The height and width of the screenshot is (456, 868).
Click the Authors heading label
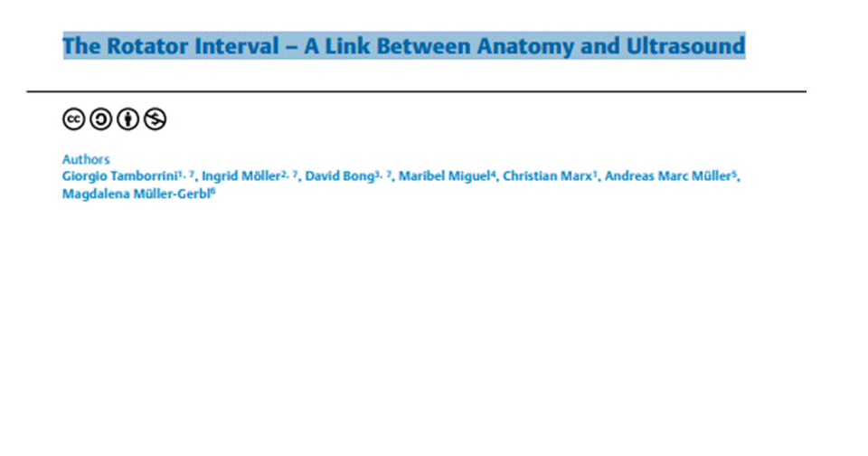(x=86, y=159)
